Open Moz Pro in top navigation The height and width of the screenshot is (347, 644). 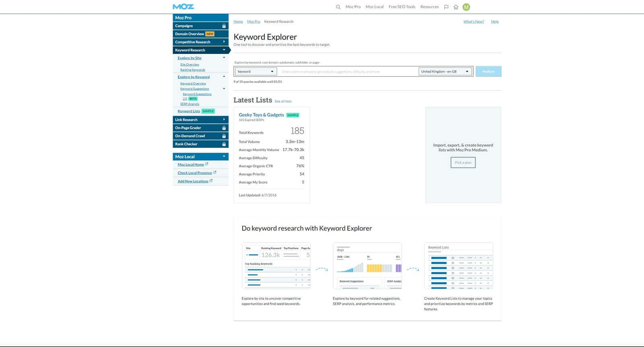tap(353, 7)
